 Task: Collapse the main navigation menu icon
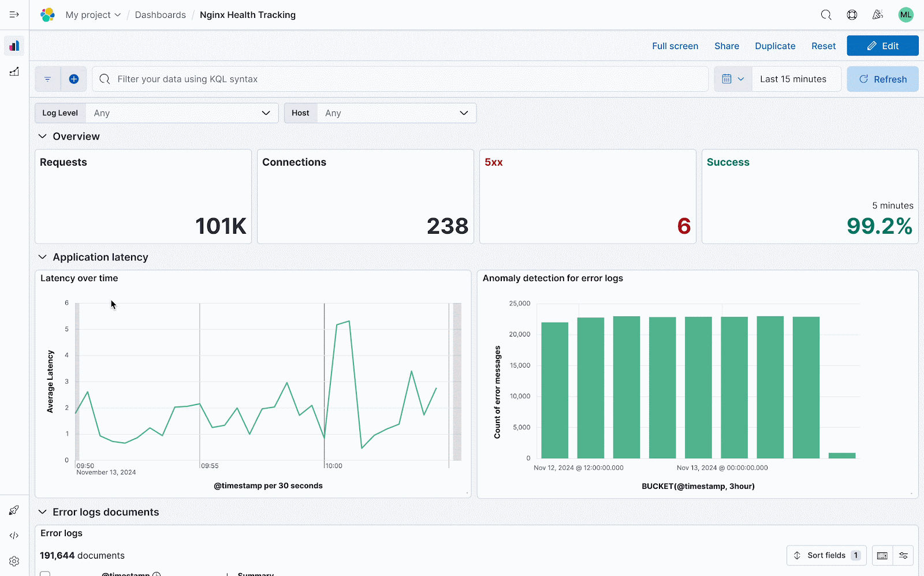(14, 14)
